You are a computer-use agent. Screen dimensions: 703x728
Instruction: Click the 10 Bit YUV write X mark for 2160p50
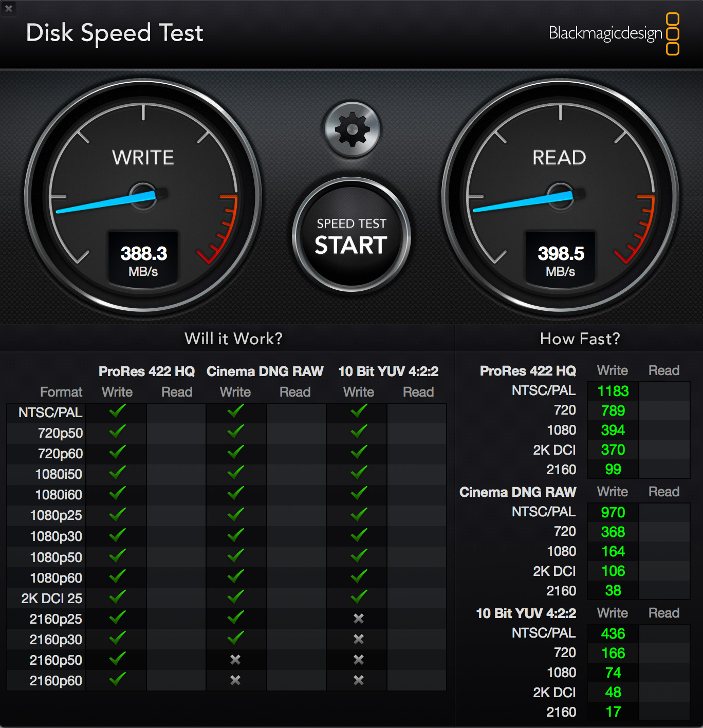(x=359, y=660)
